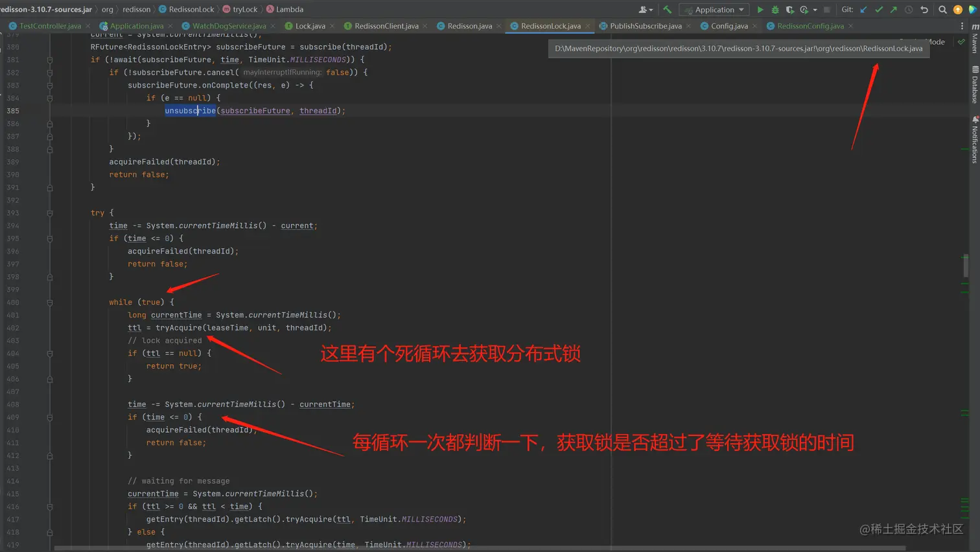Click the horizontal editor scrollbar
The height and width of the screenshot is (552, 980).
point(480,548)
